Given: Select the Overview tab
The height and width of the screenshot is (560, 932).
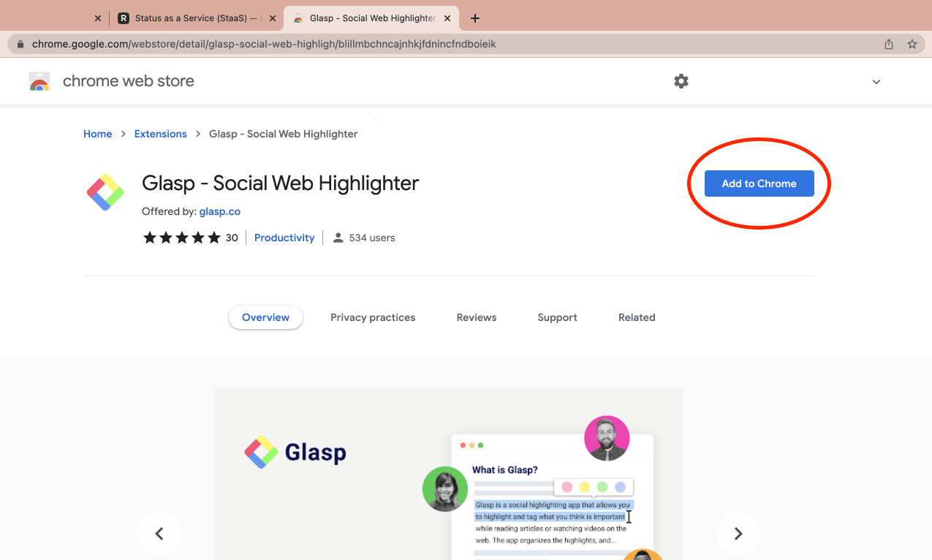Looking at the screenshot, I should tap(266, 317).
